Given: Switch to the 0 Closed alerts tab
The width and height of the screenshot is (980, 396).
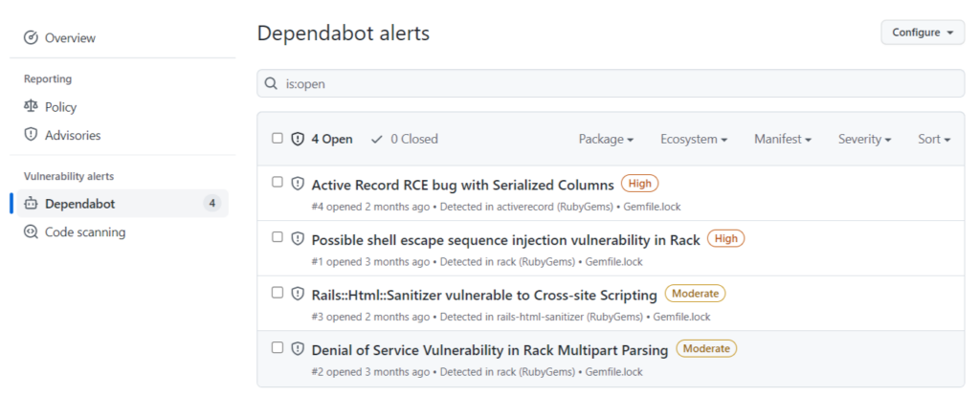Looking at the screenshot, I should [x=405, y=140].
